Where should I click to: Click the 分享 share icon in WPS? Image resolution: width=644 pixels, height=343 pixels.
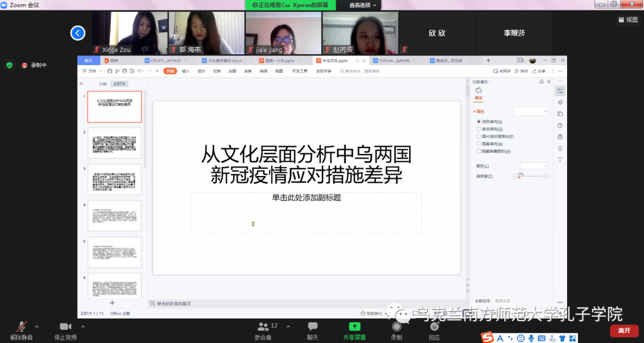534,71
